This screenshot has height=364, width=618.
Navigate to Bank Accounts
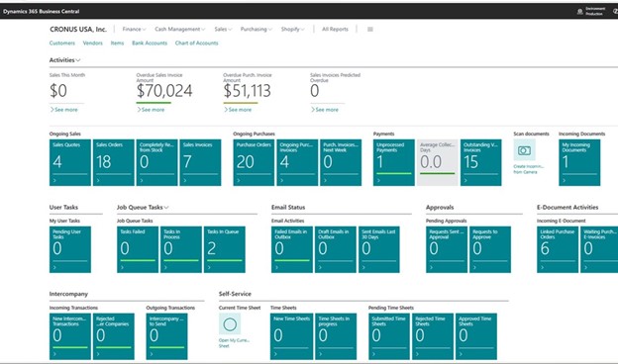coord(150,43)
